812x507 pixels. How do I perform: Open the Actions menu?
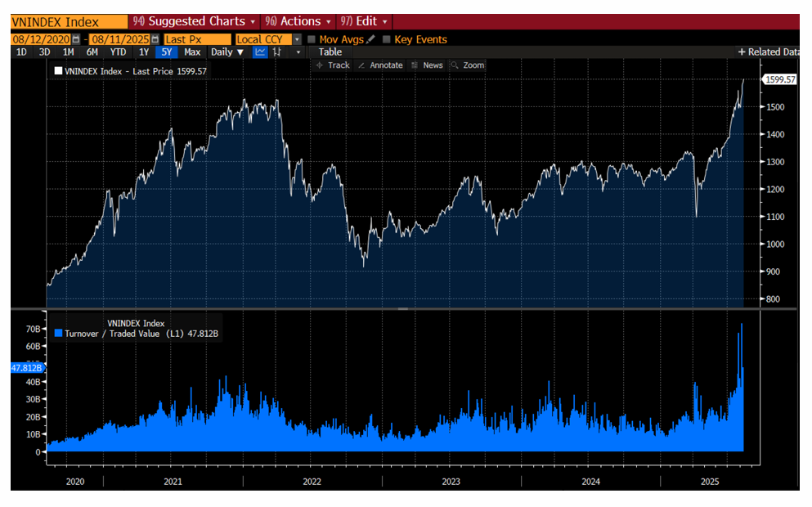pos(298,21)
